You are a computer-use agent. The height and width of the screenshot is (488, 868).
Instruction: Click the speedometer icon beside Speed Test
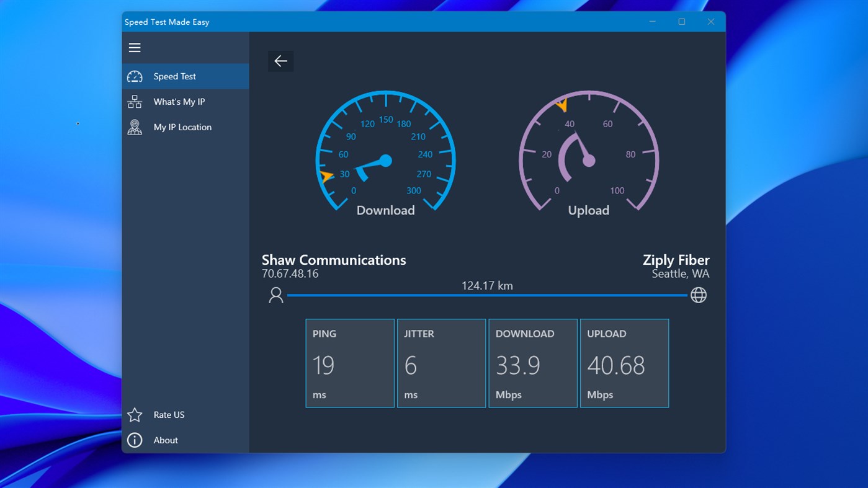[135, 76]
